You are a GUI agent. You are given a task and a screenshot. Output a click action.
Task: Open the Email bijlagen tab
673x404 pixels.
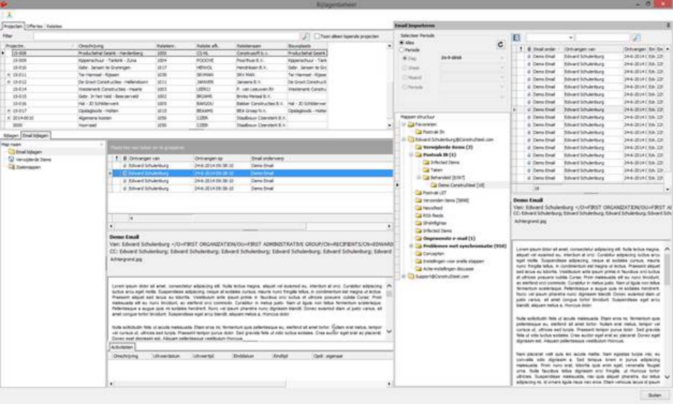coord(36,136)
